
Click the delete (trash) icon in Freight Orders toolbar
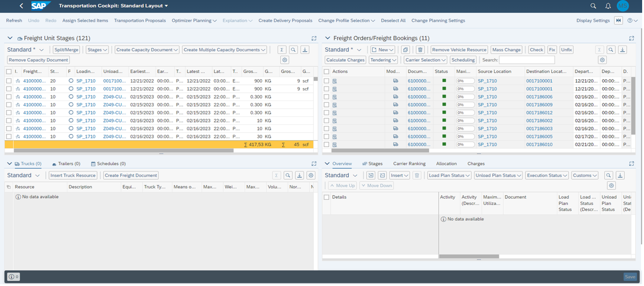click(x=420, y=49)
